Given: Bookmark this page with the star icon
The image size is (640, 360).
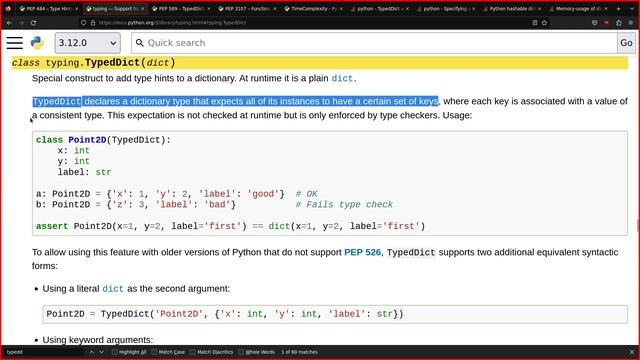Looking at the screenshot, I should pos(544,23).
